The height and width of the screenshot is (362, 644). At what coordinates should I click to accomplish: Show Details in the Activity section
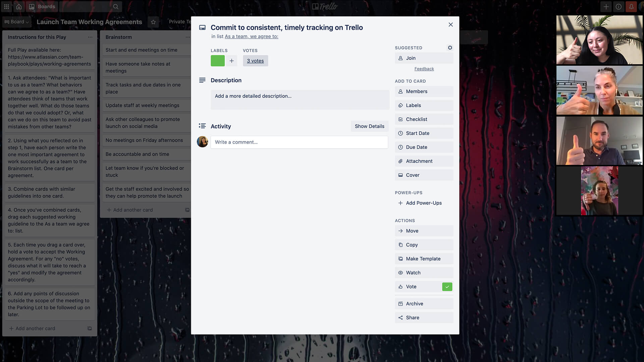click(x=369, y=126)
